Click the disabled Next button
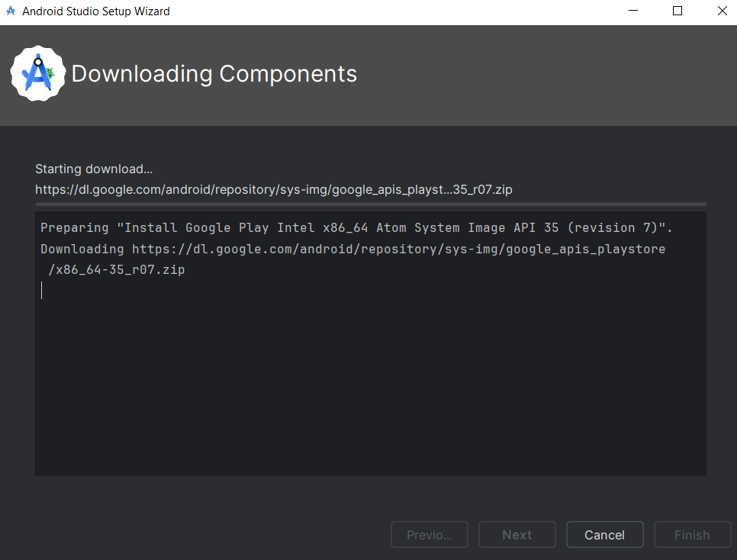 coord(517,535)
